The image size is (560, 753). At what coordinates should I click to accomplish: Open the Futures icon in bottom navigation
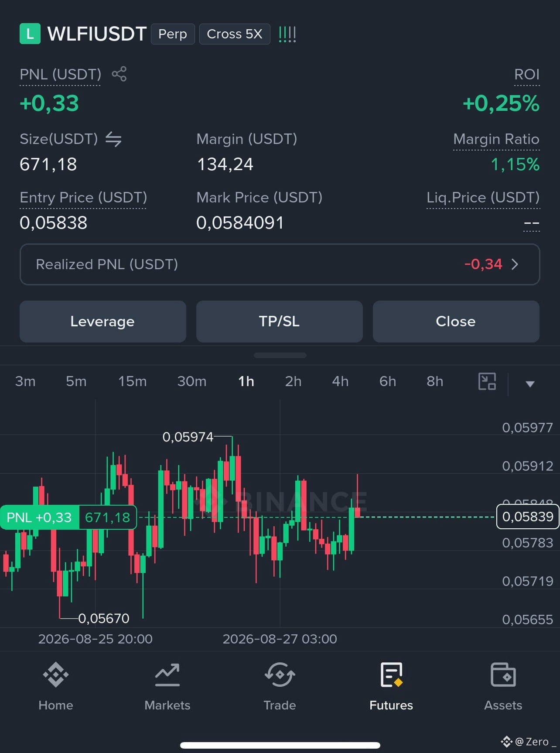coord(391,675)
